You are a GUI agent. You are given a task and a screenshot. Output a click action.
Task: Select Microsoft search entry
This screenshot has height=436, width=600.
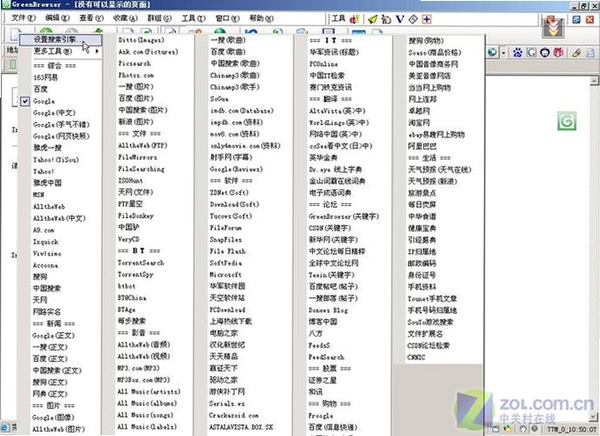tap(225, 274)
